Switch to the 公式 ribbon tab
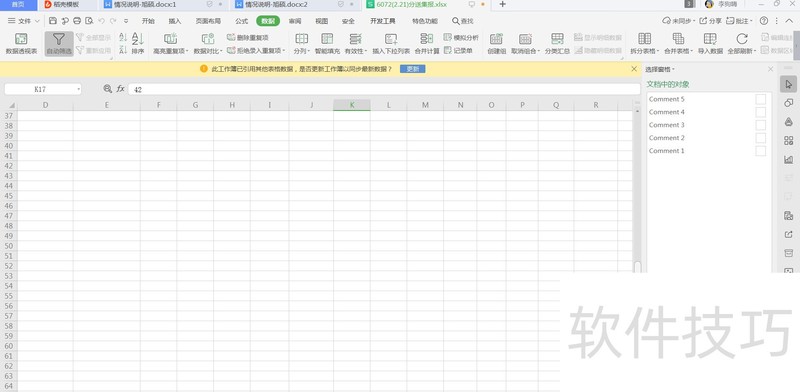Screen dimensions: 800x392 [241, 21]
